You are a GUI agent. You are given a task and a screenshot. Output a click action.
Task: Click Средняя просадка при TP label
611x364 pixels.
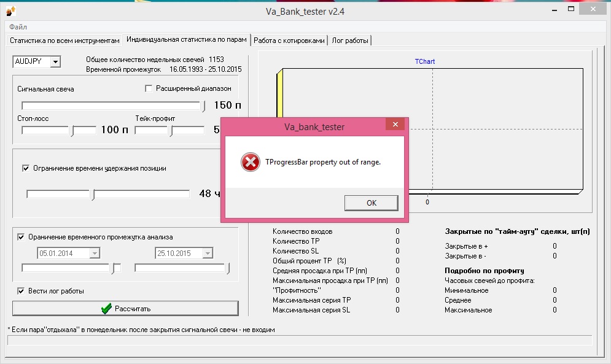tap(320, 271)
